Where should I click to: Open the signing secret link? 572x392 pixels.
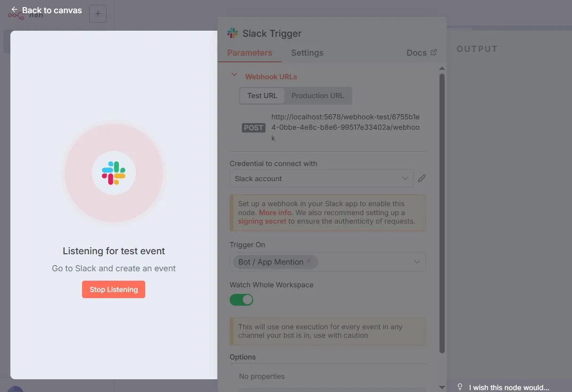tap(262, 221)
